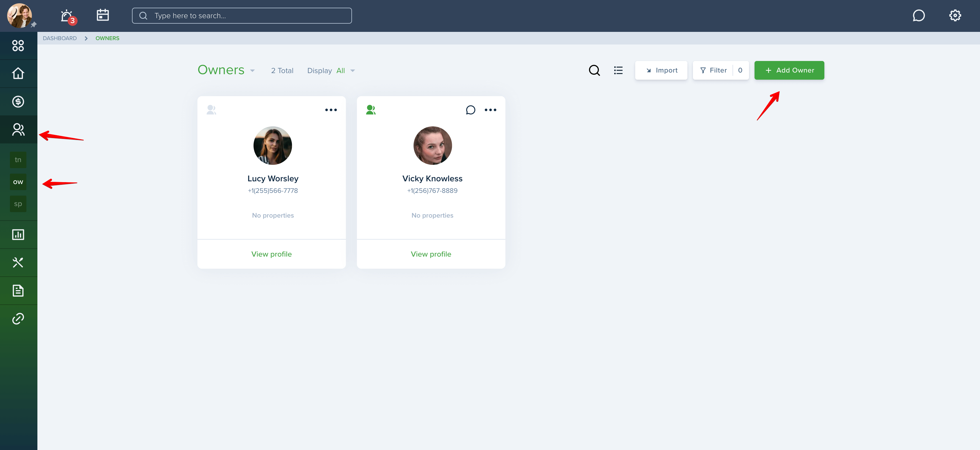Click Vicky Knowless's profile photo
Screen dimensions: 980x450
click(x=433, y=146)
